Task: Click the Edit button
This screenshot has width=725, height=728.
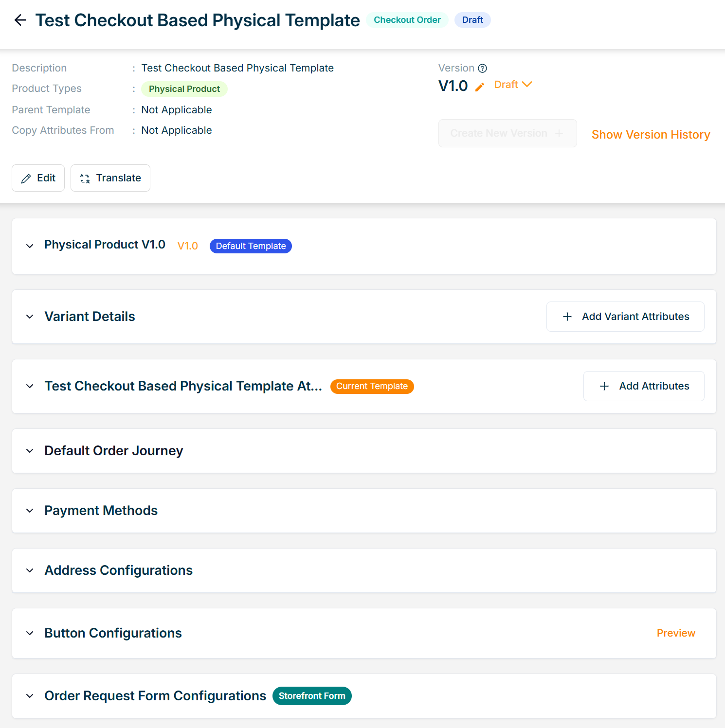Action: click(38, 178)
